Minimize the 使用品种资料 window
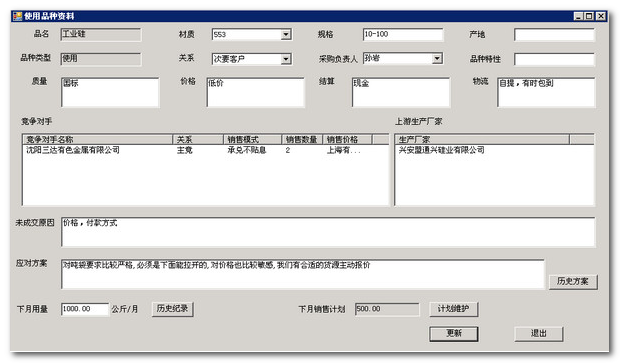The width and height of the screenshot is (620, 363). point(578,16)
